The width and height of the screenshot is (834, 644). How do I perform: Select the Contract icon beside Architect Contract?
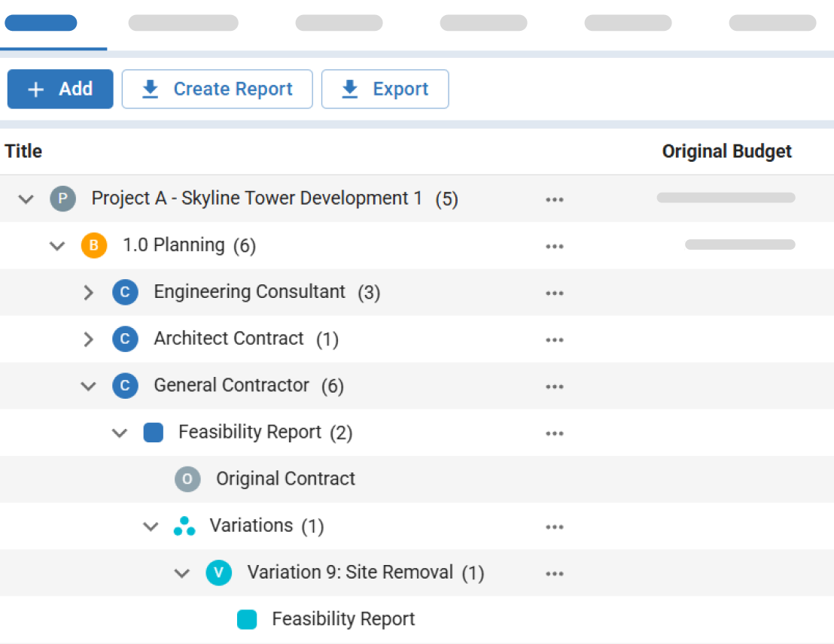coord(125,339)
